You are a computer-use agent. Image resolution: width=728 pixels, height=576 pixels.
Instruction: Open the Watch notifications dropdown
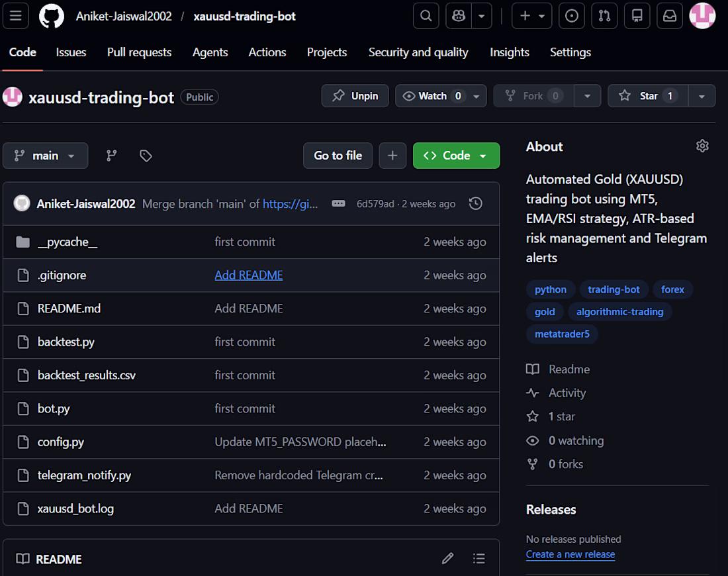pyautogui.click(x=441, y=96)
